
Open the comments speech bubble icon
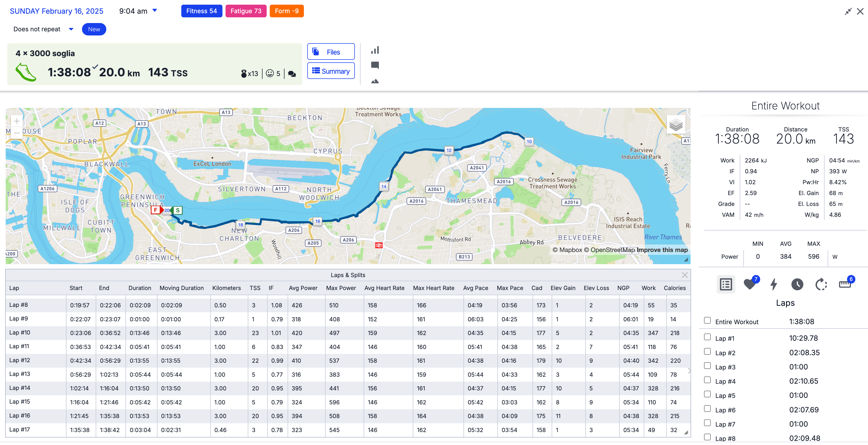point(375,65)
